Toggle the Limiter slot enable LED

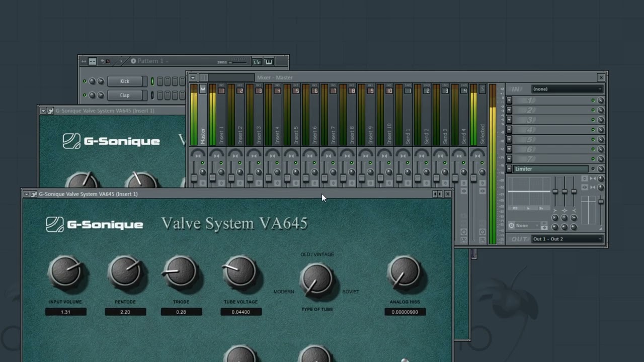pyautogui.click(x=593, y=169)
